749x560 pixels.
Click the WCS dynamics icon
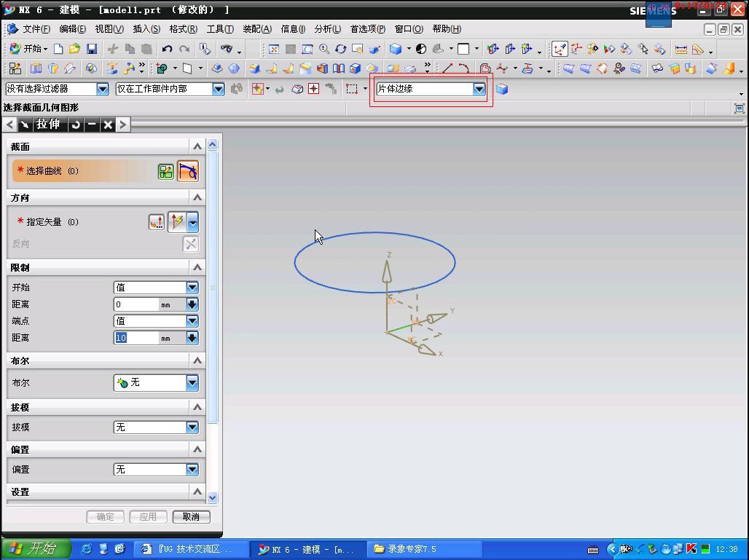click(560, 49)
